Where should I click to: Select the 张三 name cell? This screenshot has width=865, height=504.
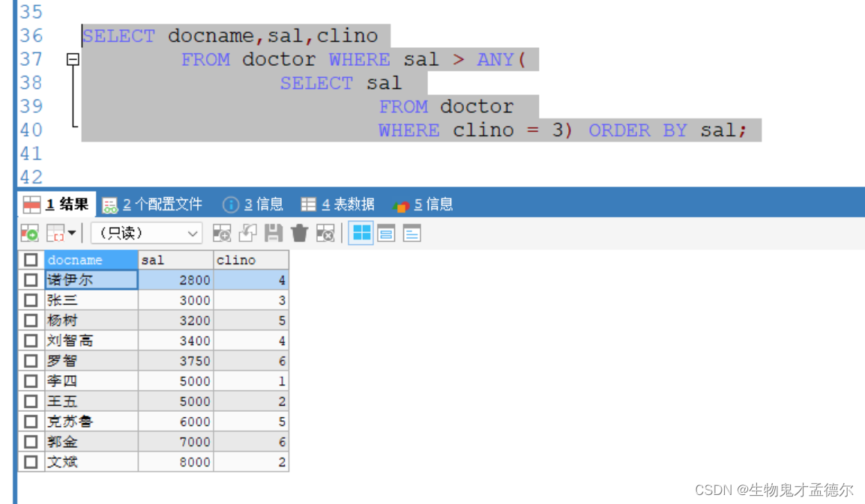click(91, 300)
